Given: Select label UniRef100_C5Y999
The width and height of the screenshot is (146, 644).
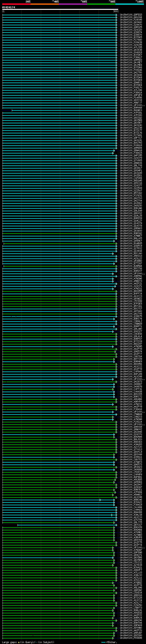Looking at the screenshot, I should pyautogui.click(x=131, y=301).
